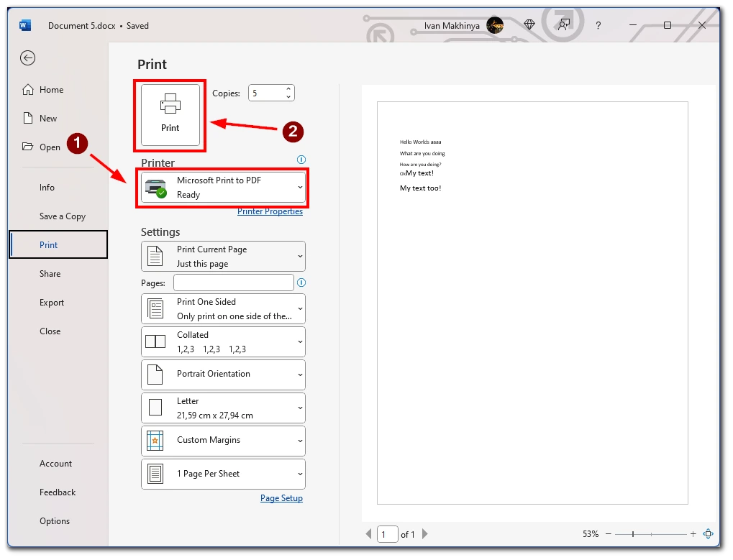
Task: Open the Collated settings dropdown
Action: (x=223, y=341)
